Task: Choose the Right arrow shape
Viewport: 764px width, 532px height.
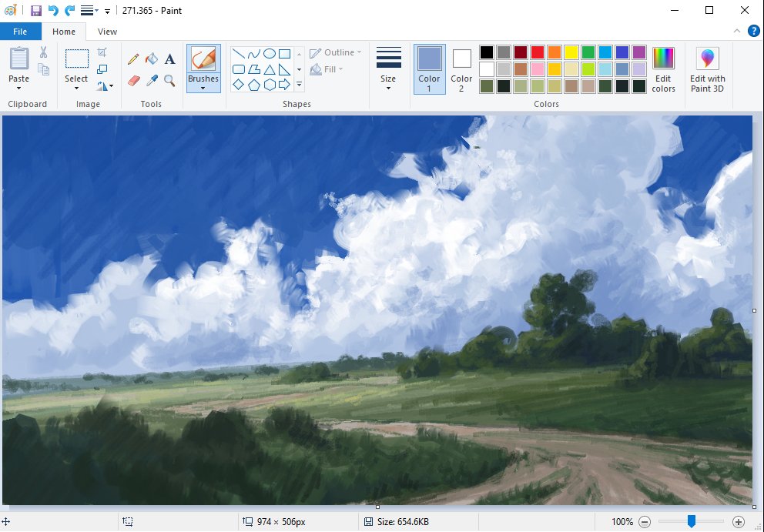Action: pos(284,85)
